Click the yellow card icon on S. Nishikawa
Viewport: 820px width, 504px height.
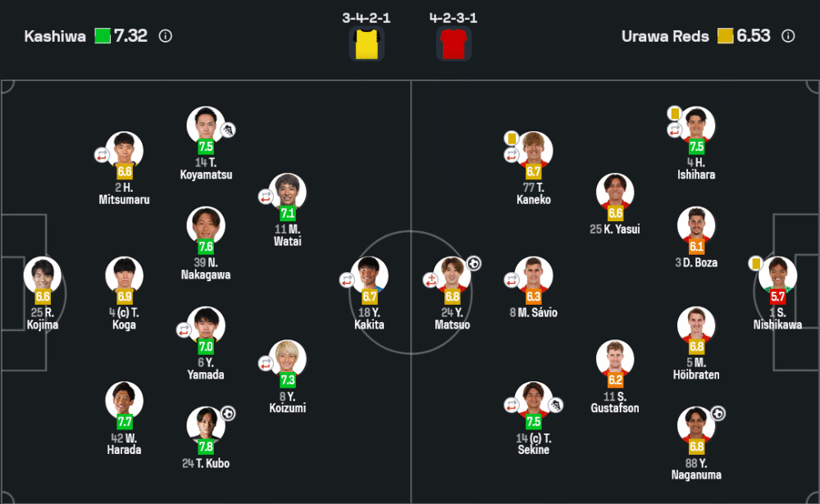pos(756,263)
